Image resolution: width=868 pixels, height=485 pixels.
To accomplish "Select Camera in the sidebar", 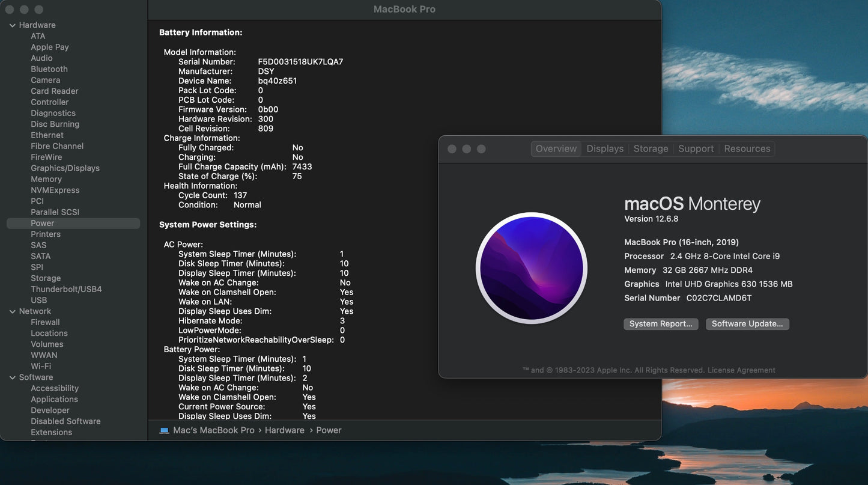I will click(x=46, y=80).
